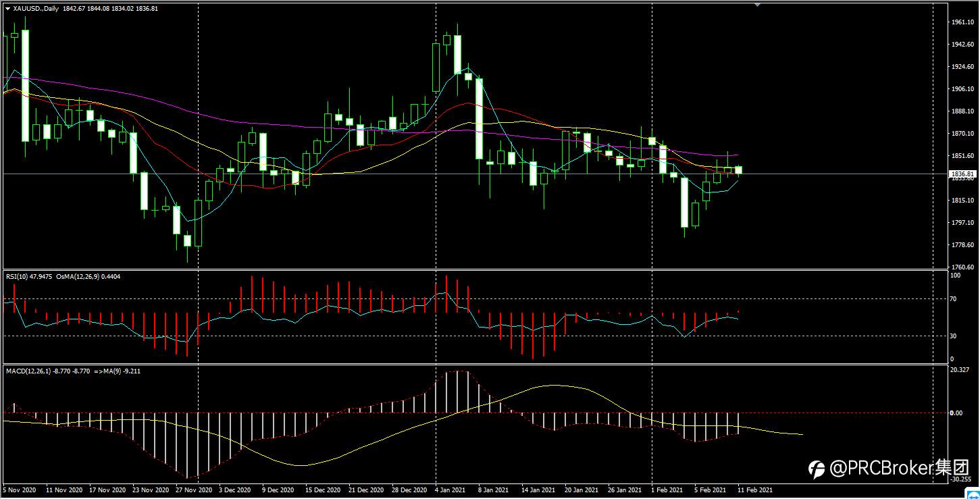Click the highlighted current price label on price axis
The width and height of the screenshot is (980, 499).
click(962, 174)
